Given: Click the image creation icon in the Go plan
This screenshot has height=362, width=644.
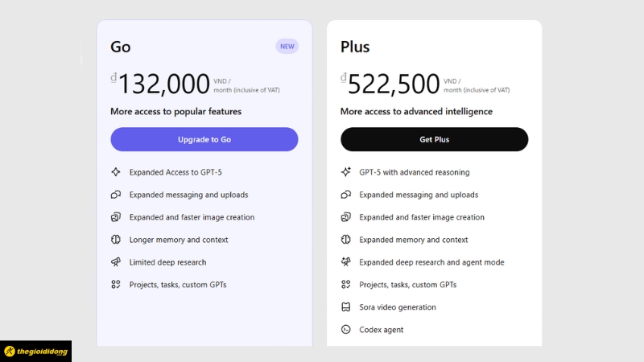Looking at the screenshot, I should point(115,217).
